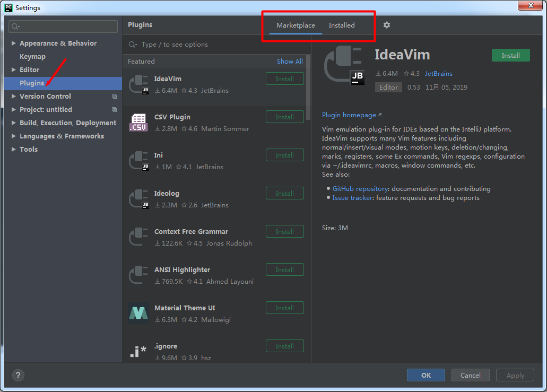Click the .ignore plugin icon

click(x=138, y=352)
